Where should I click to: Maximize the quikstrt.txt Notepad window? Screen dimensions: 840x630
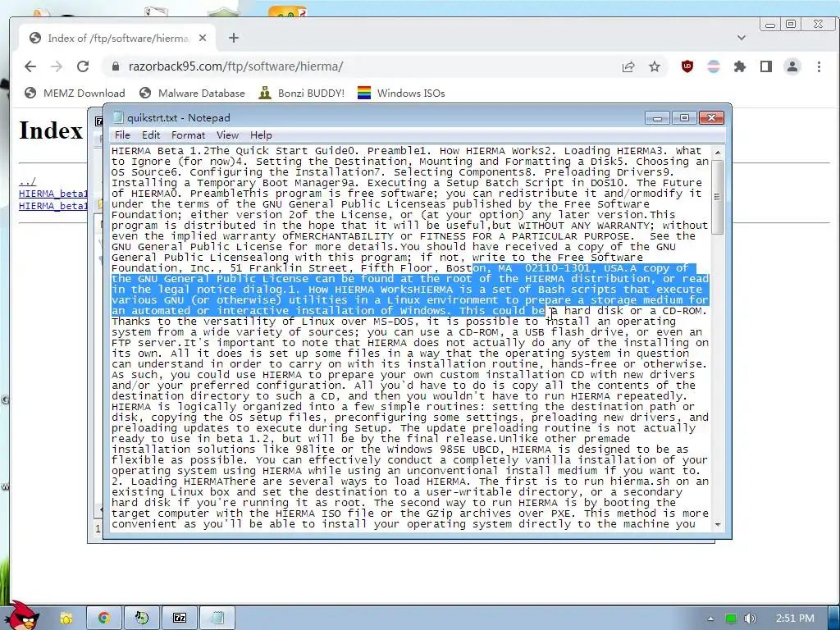click(x=684, y=118)
